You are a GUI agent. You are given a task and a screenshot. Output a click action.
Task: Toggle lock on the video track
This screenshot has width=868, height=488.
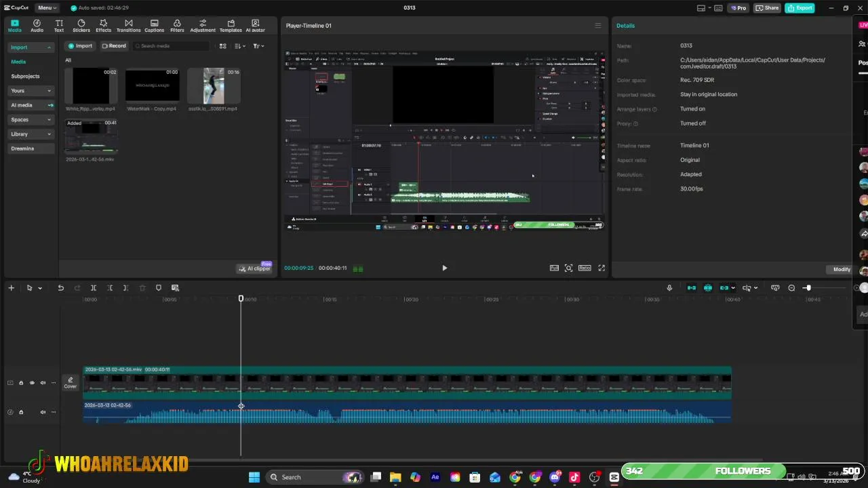[x=21, y=383]
